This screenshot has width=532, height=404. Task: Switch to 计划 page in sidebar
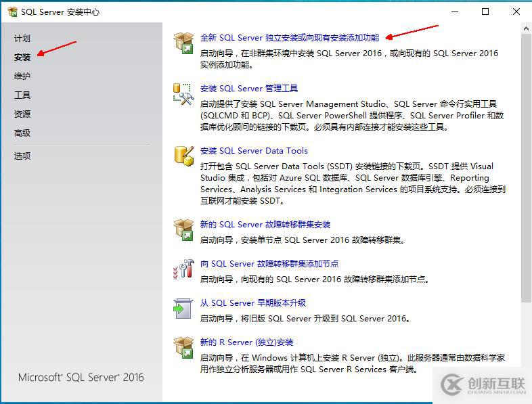[x=22, y=39]
